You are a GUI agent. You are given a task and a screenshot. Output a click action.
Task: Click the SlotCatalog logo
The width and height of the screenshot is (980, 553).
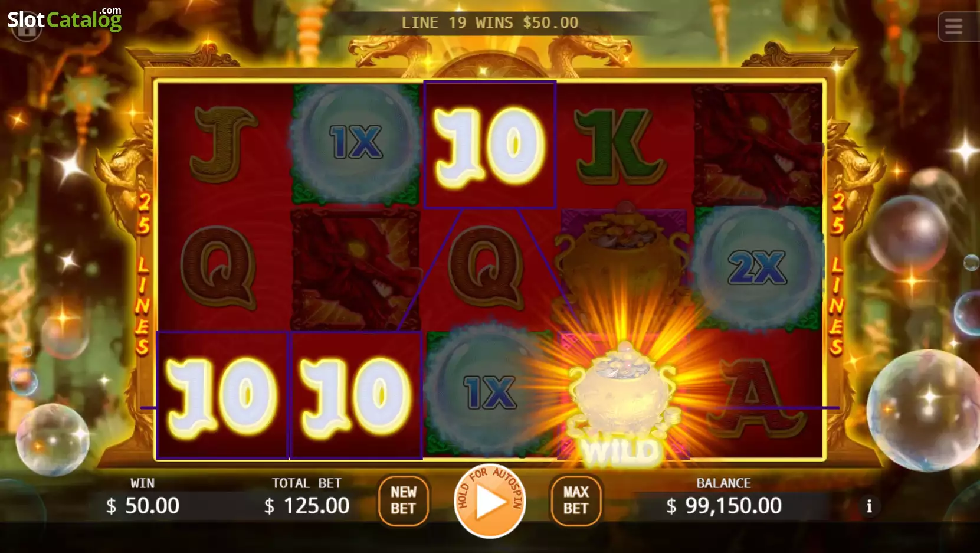coord(64,19)
